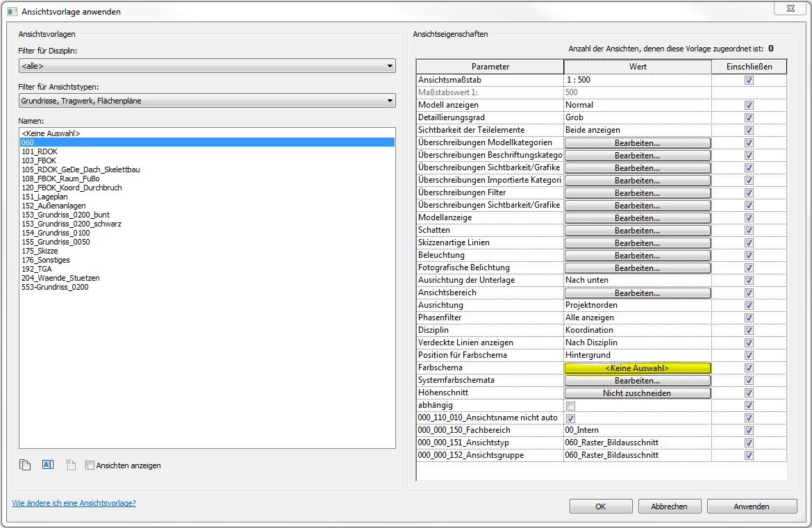
Task: Expand the Filter für Ansichtstypen dropdown
Action: (x=207, y=101)
